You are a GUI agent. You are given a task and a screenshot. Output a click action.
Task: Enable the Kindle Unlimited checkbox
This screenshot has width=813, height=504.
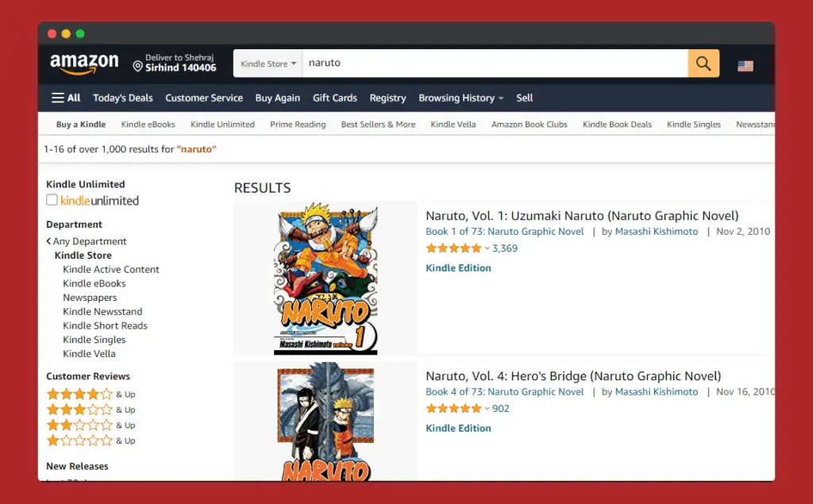pyautogui.click(x=52, y=200)
